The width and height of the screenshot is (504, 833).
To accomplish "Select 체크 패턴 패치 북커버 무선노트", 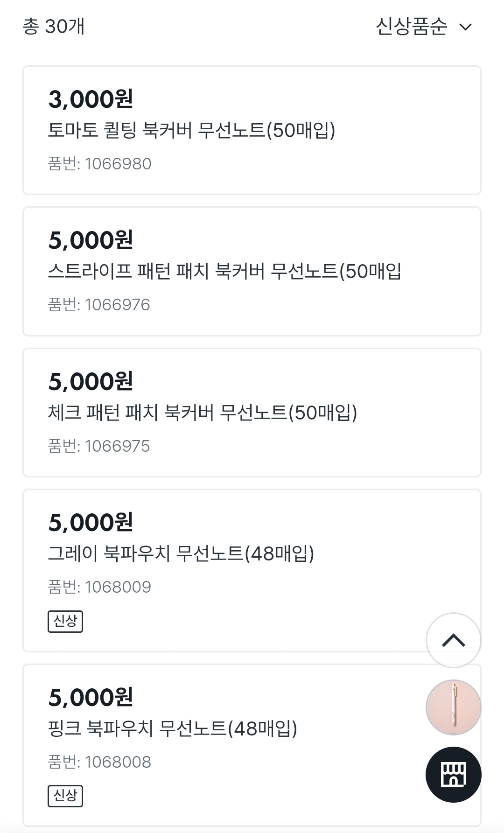I will (x=202, y=413).
